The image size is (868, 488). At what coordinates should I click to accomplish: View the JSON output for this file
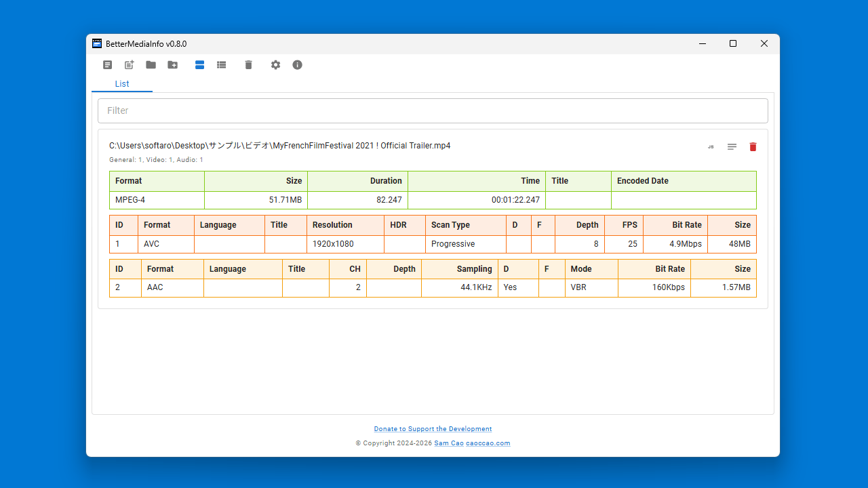tap(711, 147)
